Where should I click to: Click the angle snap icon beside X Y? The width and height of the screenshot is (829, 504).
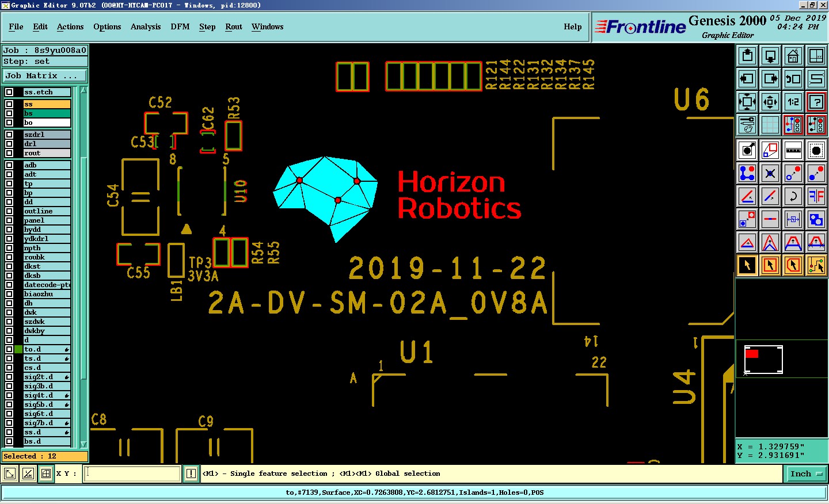(28, 474)
